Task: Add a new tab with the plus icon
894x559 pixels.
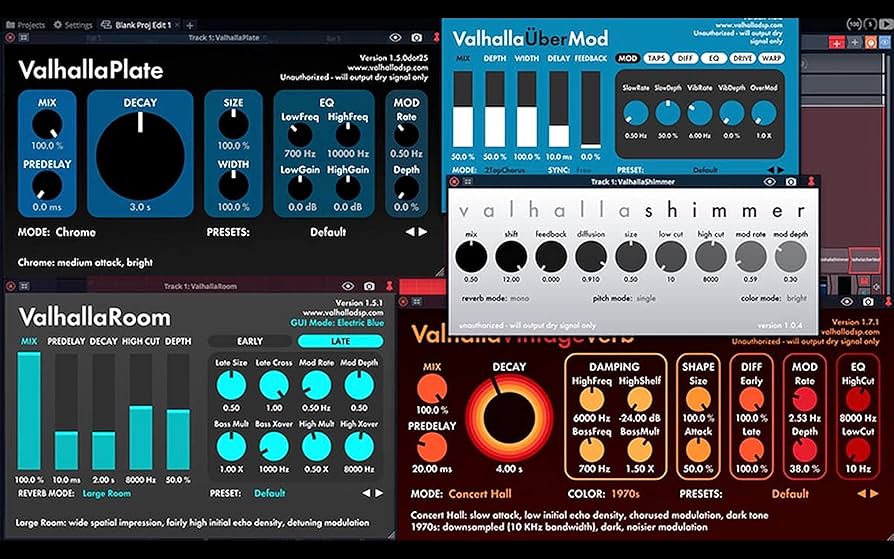Action: coord(190,25)
